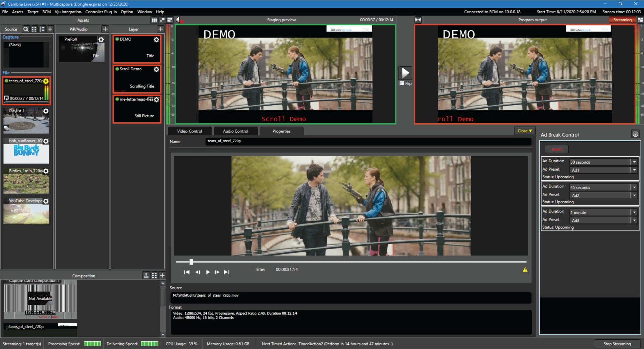
Task: Open settings gear for DEMO title layer
Action: tap(156, 40)
